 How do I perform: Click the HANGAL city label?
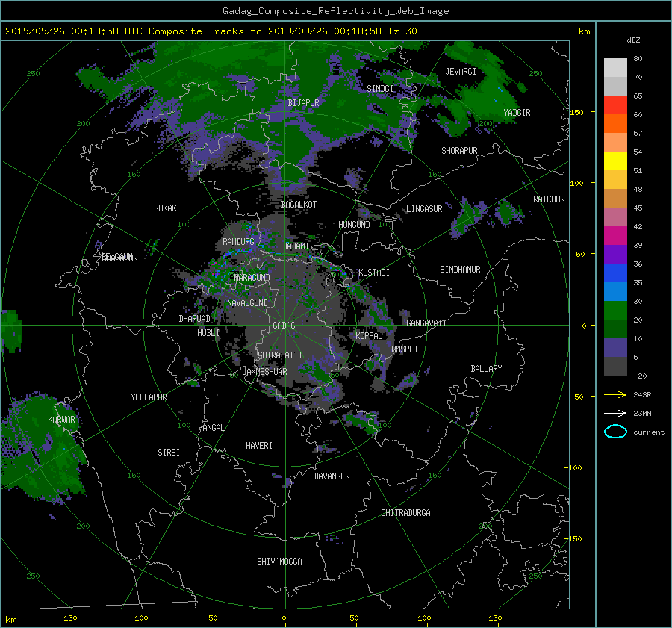click(x=211, y=428)
